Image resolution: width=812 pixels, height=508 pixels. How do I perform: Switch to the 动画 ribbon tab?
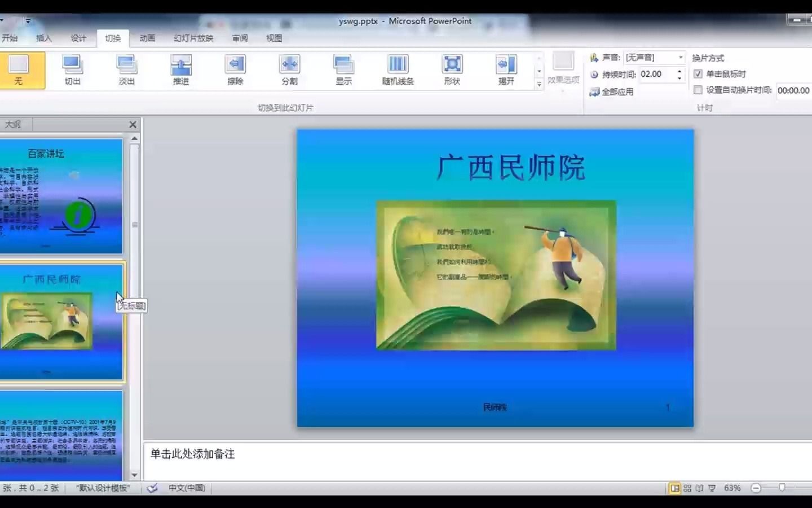pos(147,38)
